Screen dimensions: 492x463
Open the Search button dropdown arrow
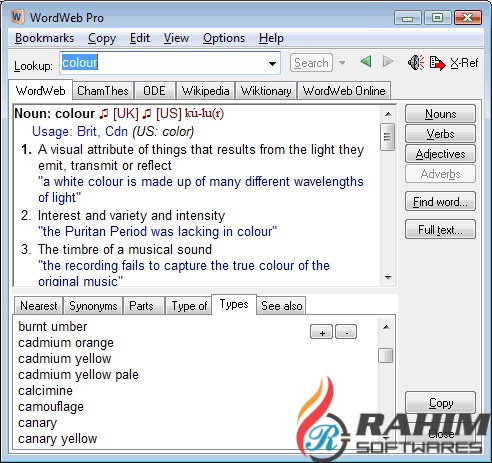pos(342,63)
